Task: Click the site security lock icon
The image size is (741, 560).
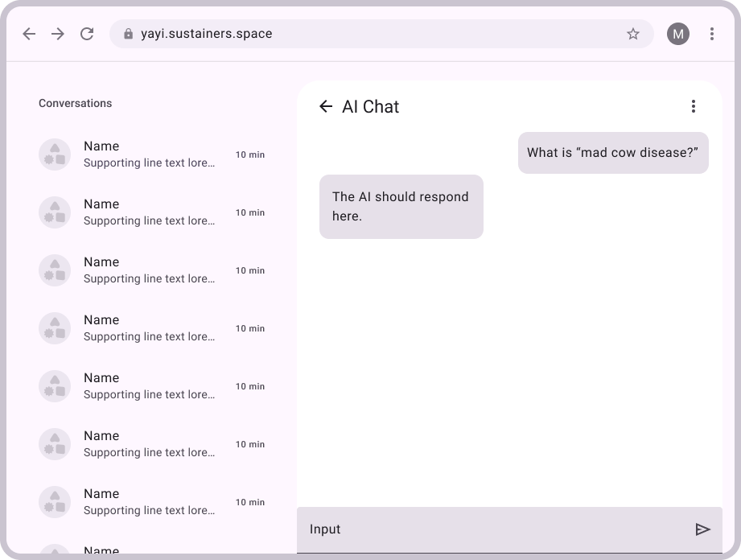Action: point(128,34)
